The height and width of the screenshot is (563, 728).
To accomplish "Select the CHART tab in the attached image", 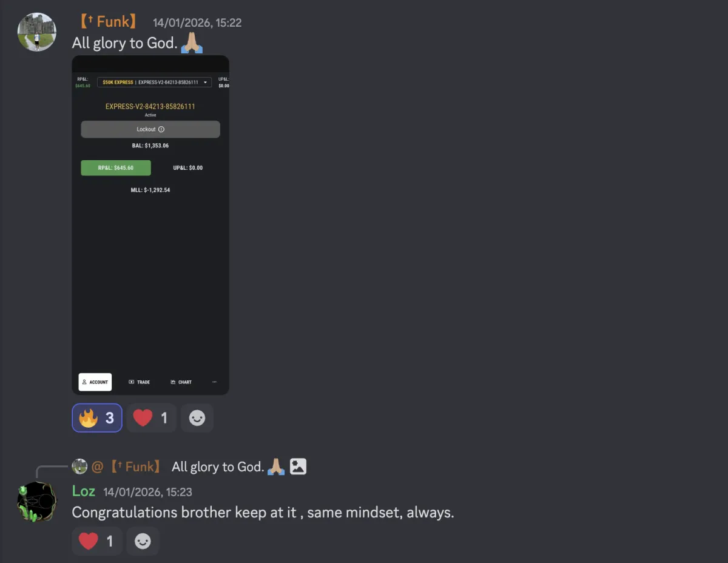I will pyautogui.click(x=181, y=382).
